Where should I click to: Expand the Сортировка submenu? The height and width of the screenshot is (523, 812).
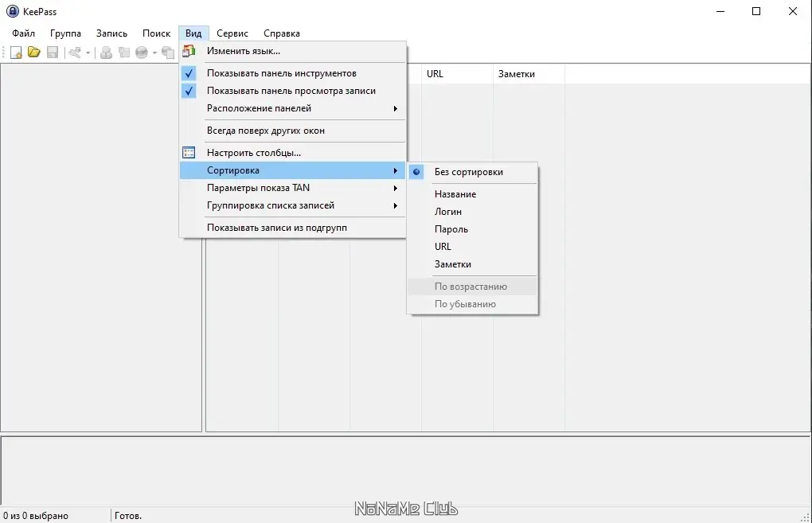pos(293,170)
